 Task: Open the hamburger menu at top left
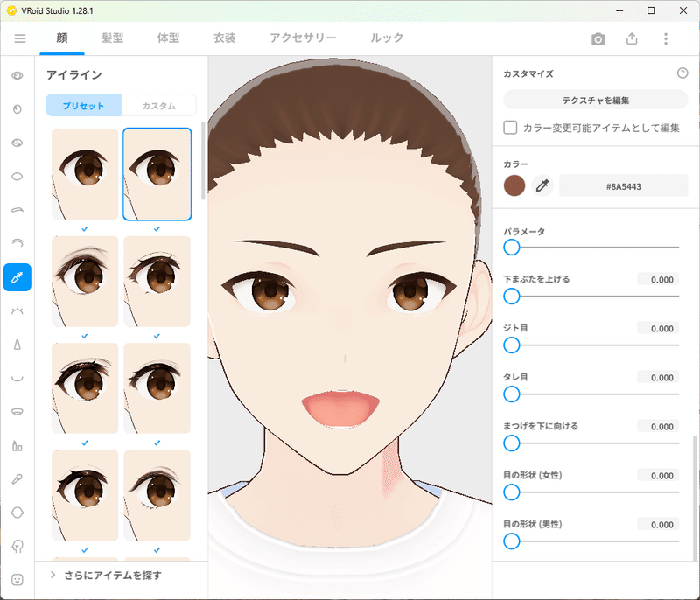point(20,38)
